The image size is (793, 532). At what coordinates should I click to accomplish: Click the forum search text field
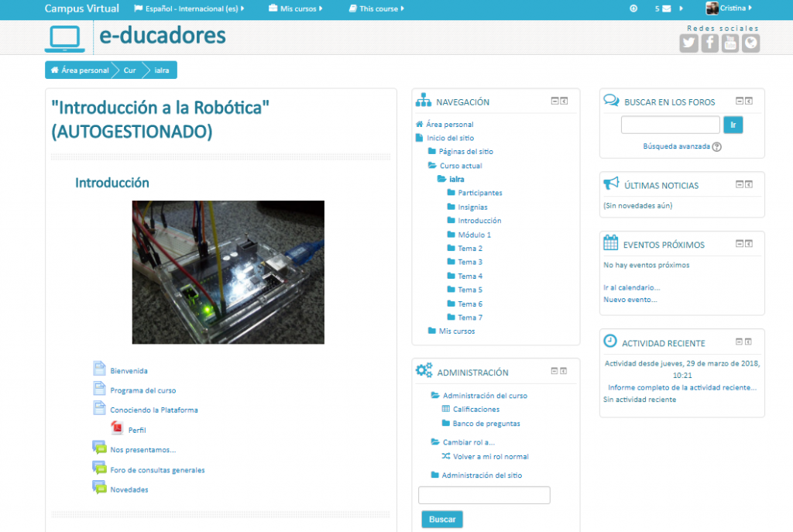(x=670, y=125)
